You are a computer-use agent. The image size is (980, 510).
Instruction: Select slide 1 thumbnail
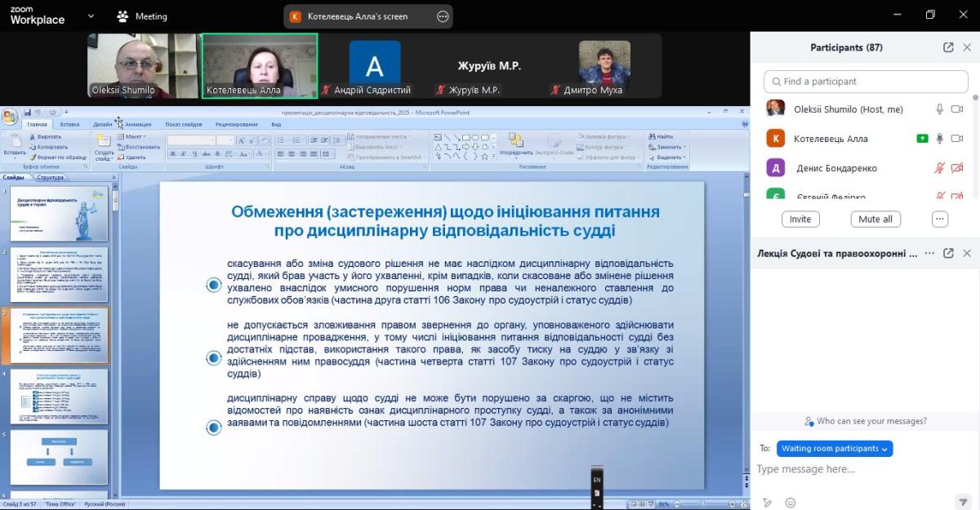[59, 214]
